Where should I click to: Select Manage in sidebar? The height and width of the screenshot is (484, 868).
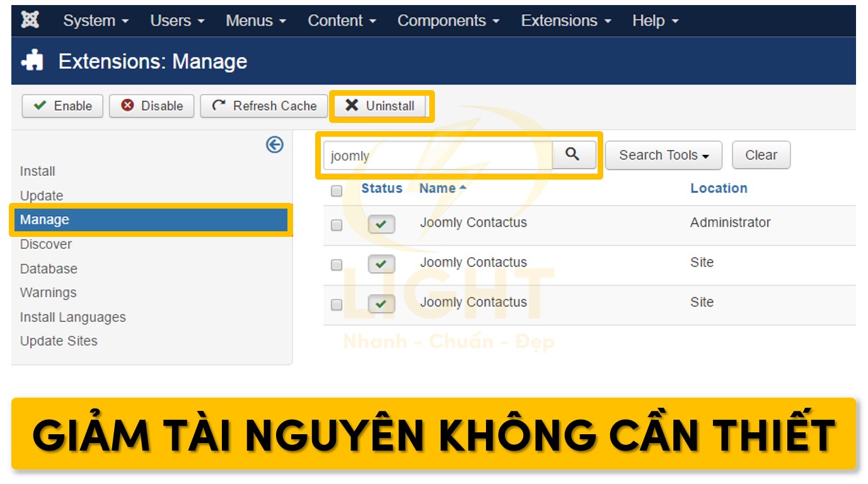pyautogui.click(x=151, y=220)
